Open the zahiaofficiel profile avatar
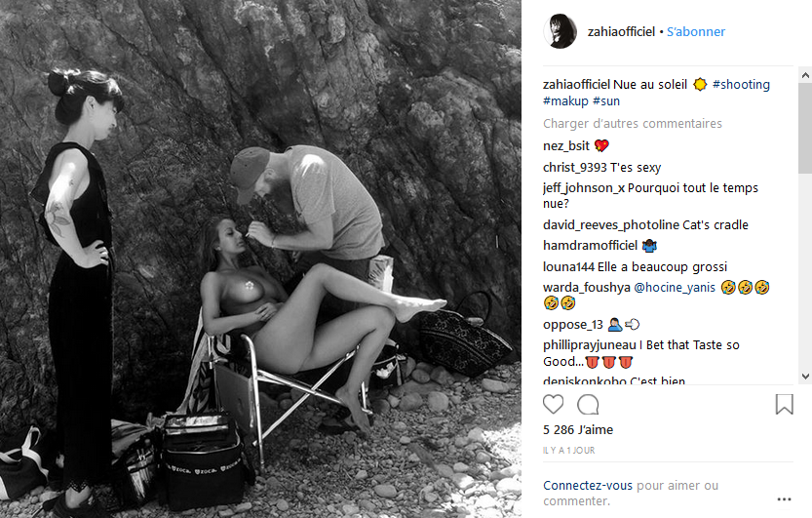Image resolution: width=812 pixels, height=518 pixels. (x=560, y=31)
